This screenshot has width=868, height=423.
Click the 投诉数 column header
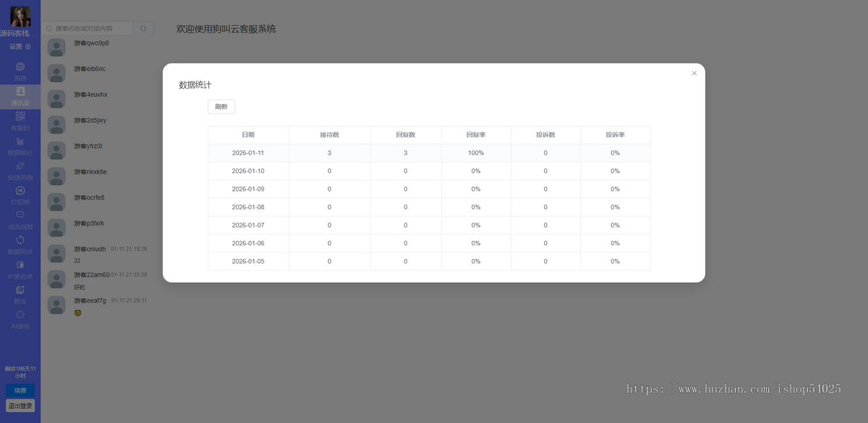point(545,135)
